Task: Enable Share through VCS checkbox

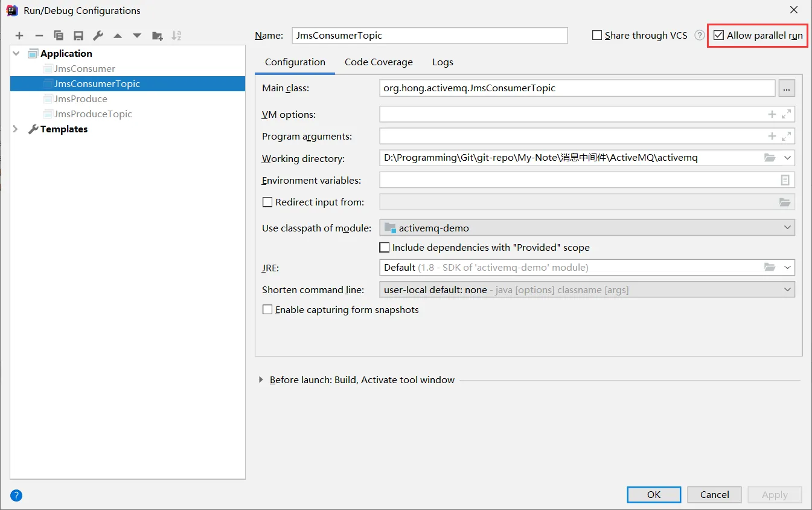Action: pos(597,35)
